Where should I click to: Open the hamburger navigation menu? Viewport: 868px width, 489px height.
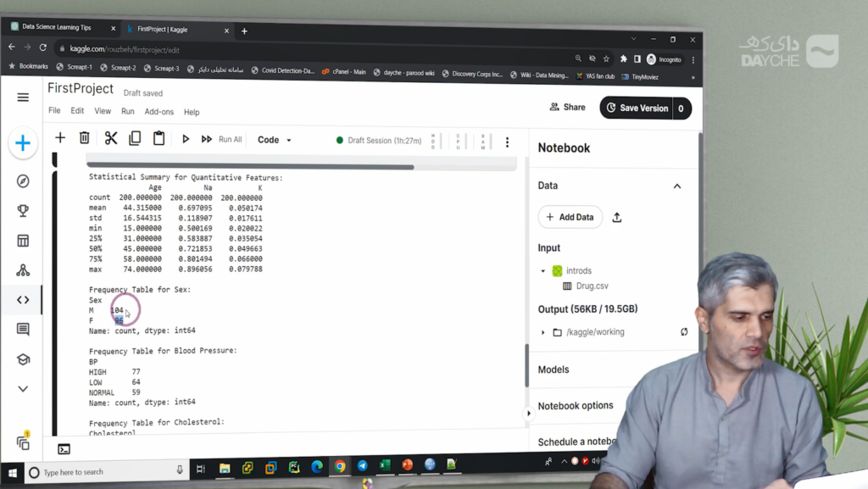[x=23, y=97]
